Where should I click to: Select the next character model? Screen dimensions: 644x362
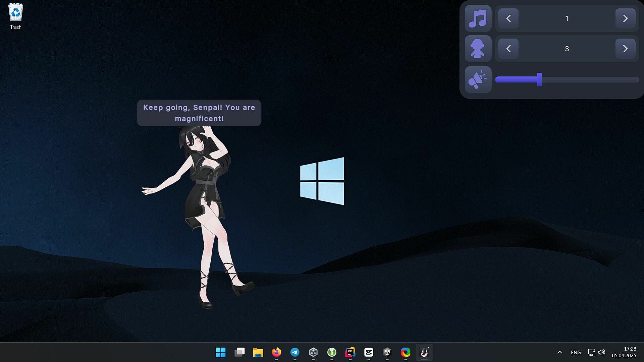pyautogui.click(x=625, y=49)
